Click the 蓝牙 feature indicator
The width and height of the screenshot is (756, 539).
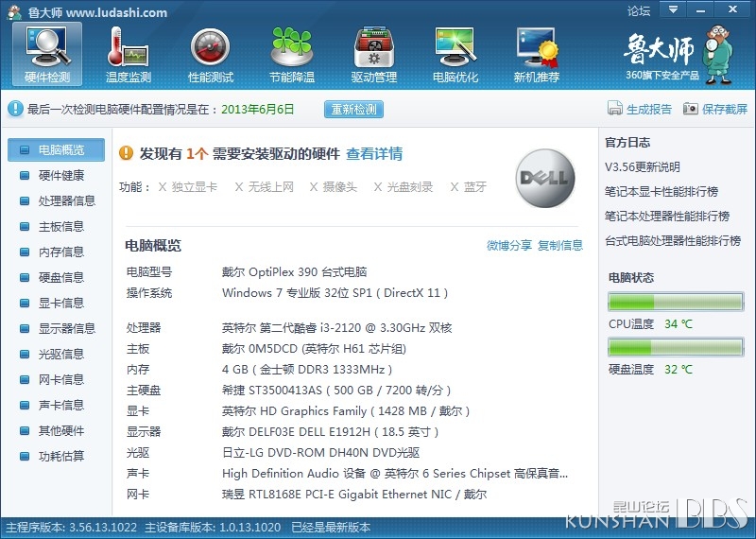click(468, 187)
